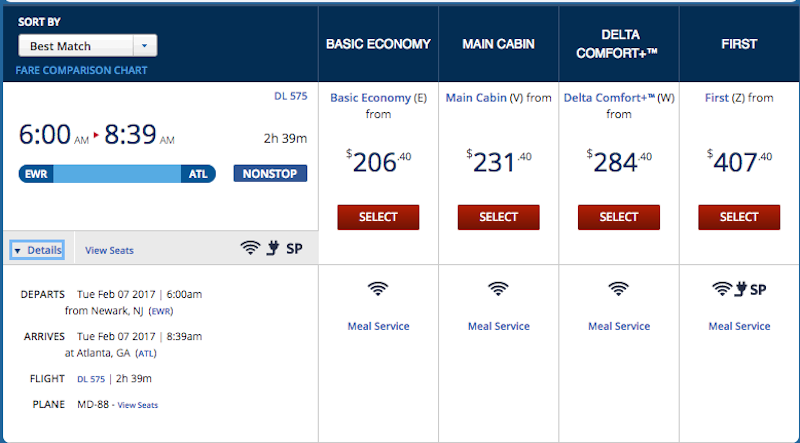Select the Basic Economy $206 fare

pyautogui.click(x=378, y=217)
